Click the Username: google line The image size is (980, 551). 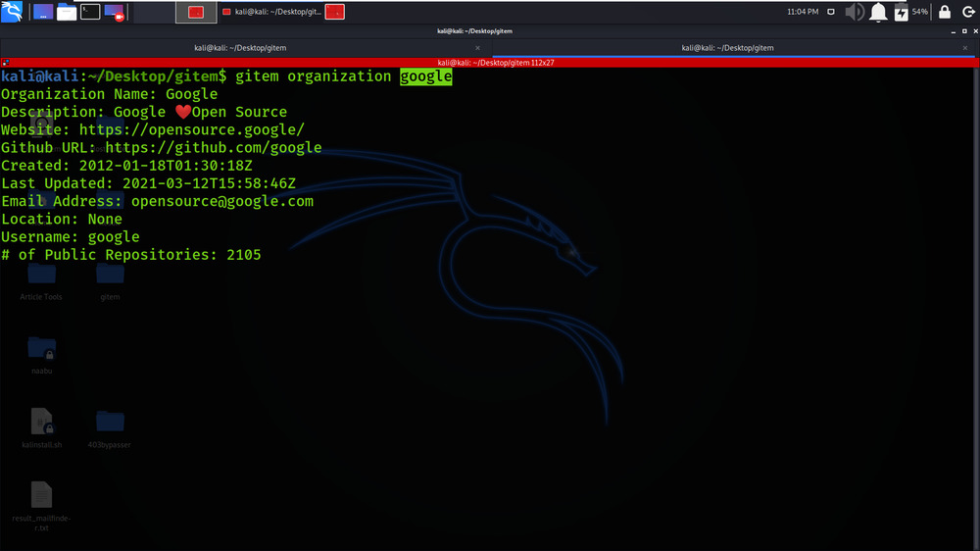70,237
